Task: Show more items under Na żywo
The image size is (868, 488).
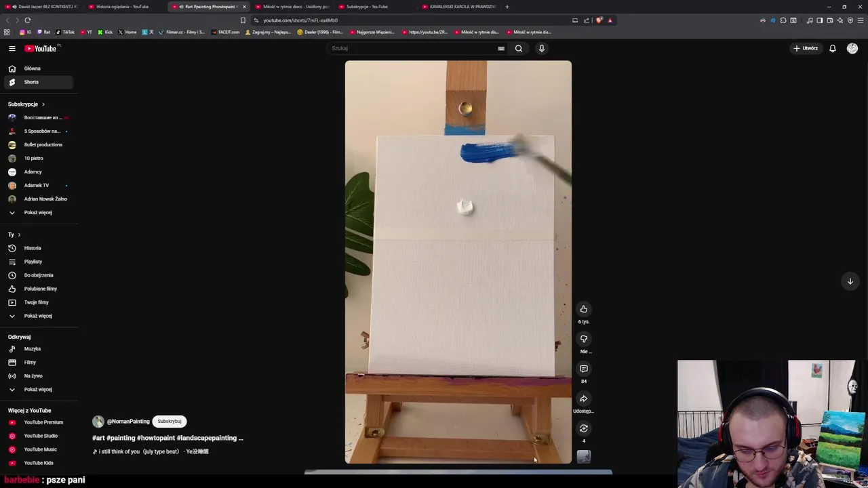Action: tap(38, 389)
